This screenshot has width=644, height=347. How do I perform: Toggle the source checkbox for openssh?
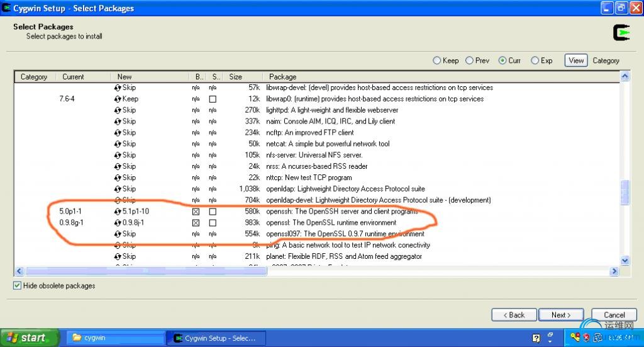coord(213,212)
